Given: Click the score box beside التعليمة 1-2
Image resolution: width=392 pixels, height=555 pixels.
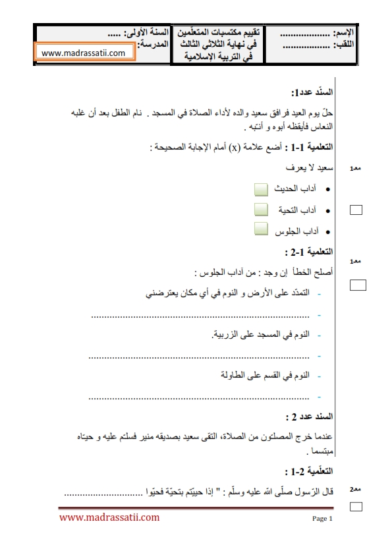Looking at the screenshot, I should [x=356, y=507].
